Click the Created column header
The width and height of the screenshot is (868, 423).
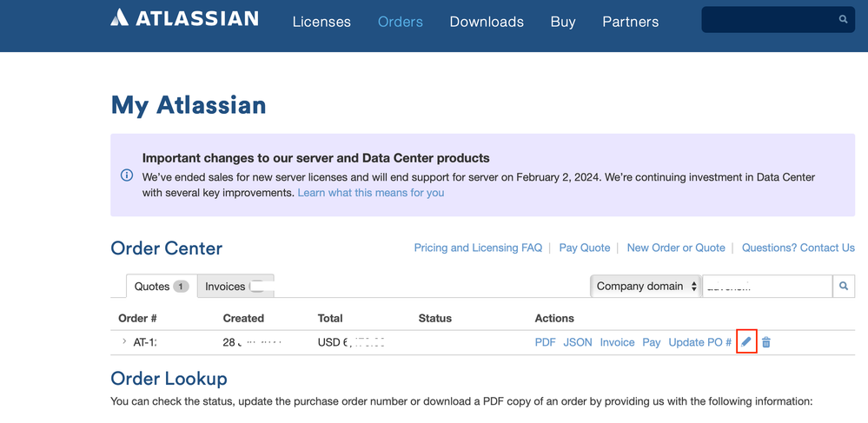click(x=243, y=319)
